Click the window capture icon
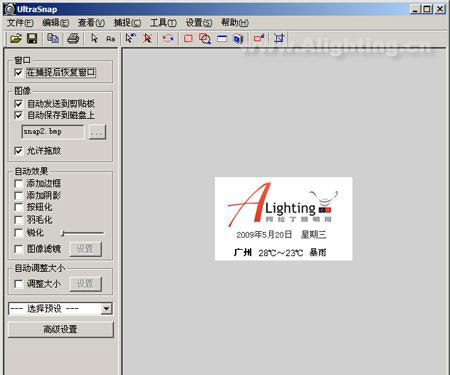This screenshot has height=375, width=450. [222, 39]
